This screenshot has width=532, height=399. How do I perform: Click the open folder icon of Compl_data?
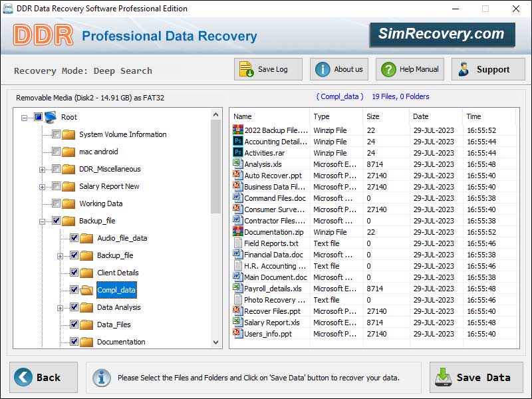(x=86, y=290)
